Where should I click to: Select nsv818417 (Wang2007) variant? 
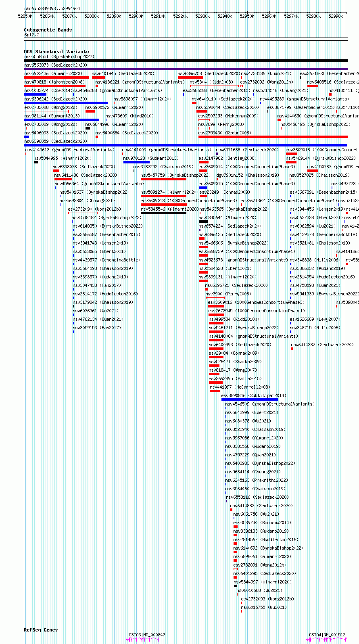(233, 370)
